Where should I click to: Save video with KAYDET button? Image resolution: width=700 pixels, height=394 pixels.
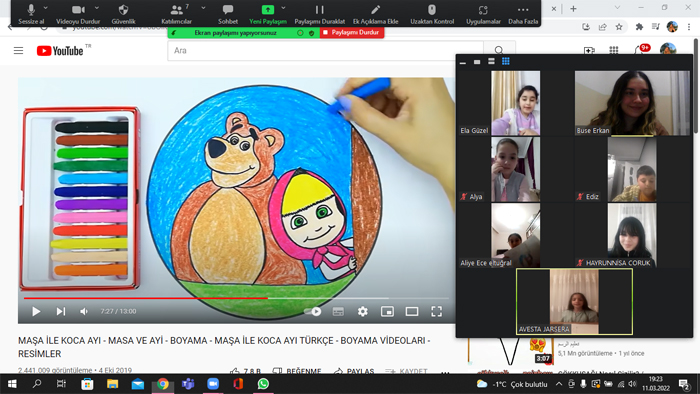[407, 371]
